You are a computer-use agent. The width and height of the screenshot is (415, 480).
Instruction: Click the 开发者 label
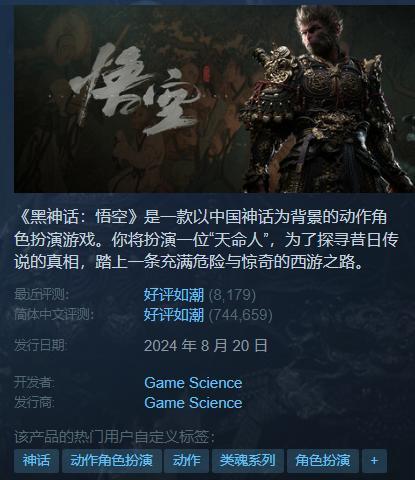pyautogui.click(x=35, y=383)
